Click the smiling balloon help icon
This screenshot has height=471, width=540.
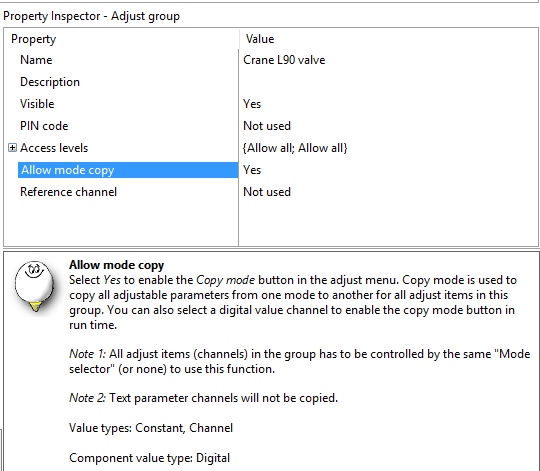click(x=34, y=286)
